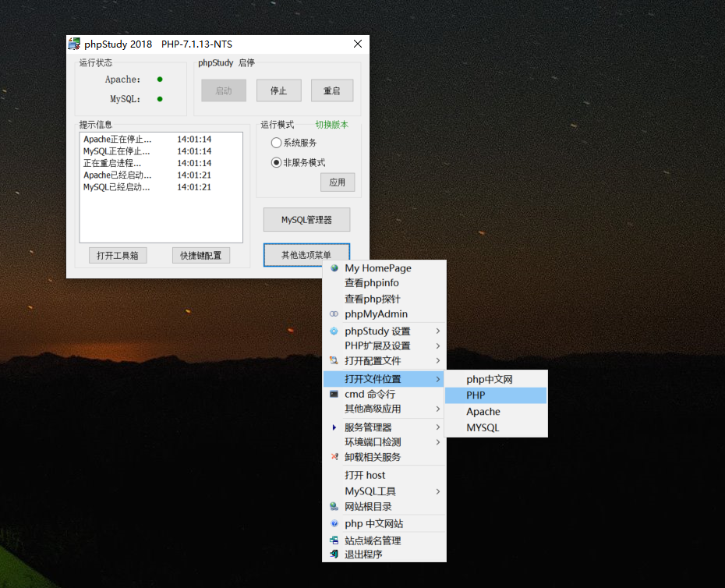
Task: Expand the 其他高级应用 submenu arrow
Action: coord(437,409)
